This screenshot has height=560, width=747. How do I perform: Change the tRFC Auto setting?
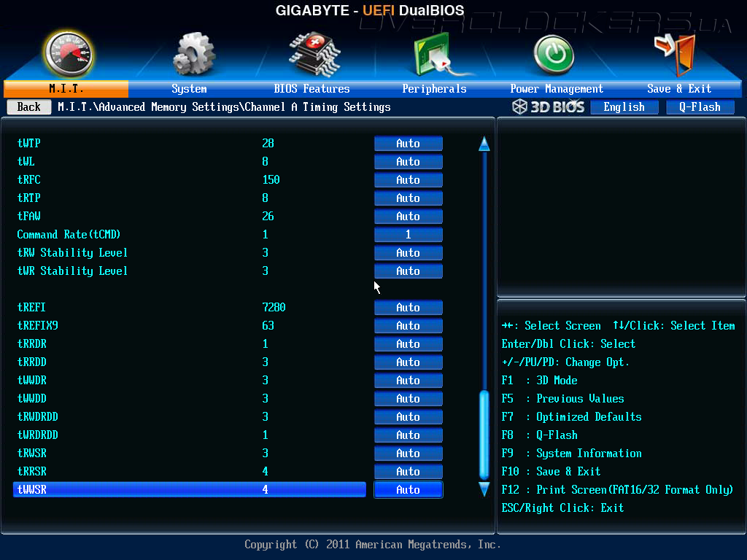point(409,179)
